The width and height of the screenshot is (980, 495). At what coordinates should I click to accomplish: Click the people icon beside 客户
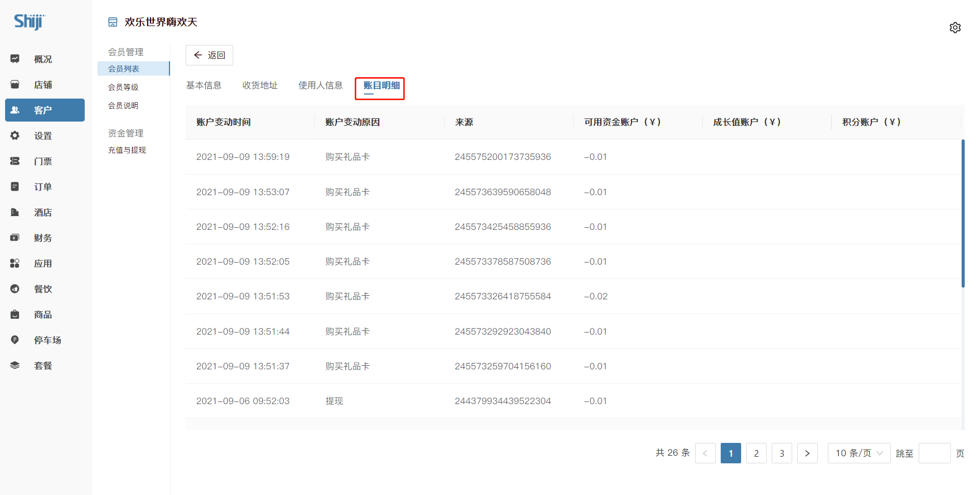click(15, 110)
